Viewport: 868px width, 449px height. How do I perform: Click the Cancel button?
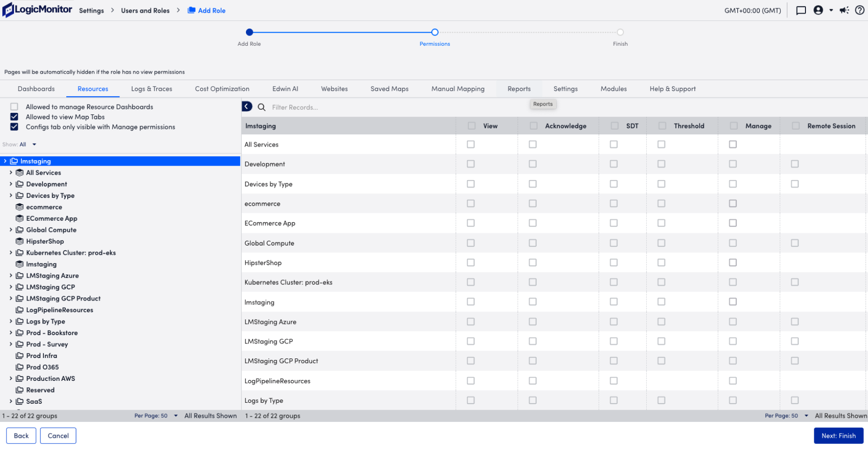click(x=58, y=435)
